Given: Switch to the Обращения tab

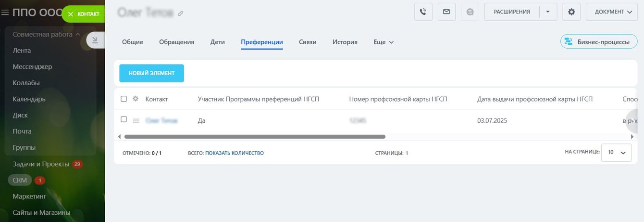Looking at the screenshot, I should 176,42.
